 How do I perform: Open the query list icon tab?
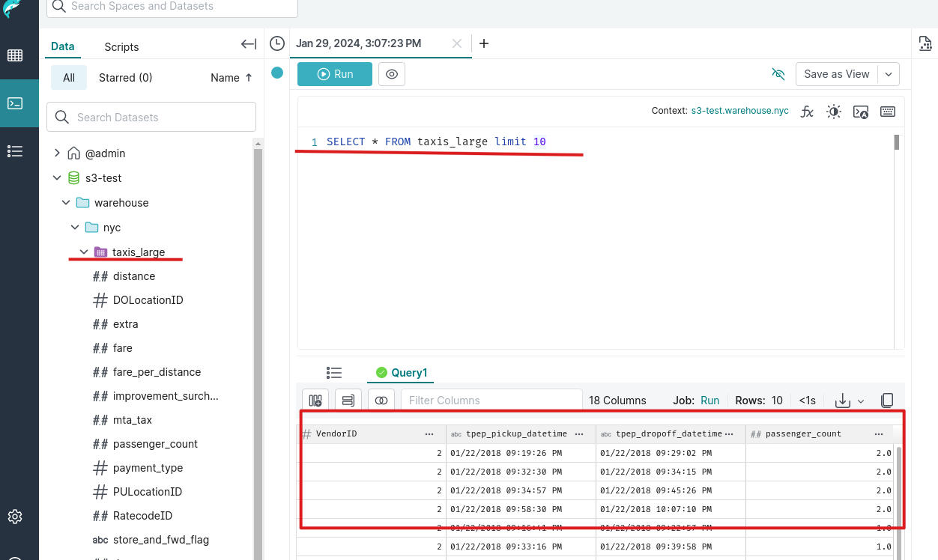[x=334, y=372]
